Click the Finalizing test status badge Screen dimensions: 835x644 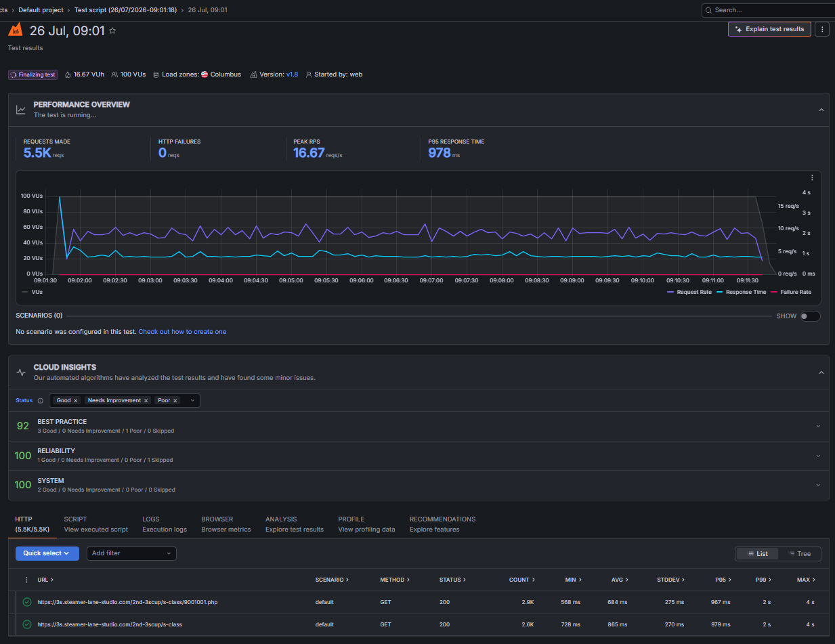click(33, 74)
